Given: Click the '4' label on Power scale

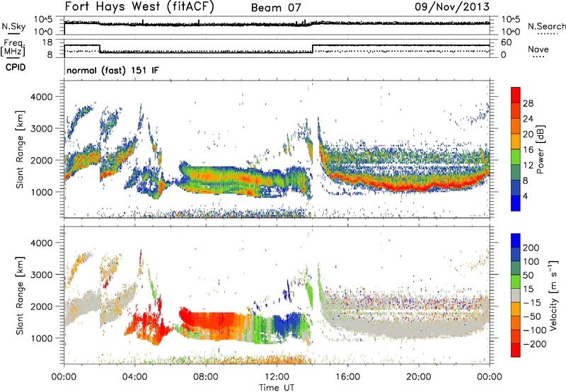Looking at the screenshot, I should pos(525,197).
